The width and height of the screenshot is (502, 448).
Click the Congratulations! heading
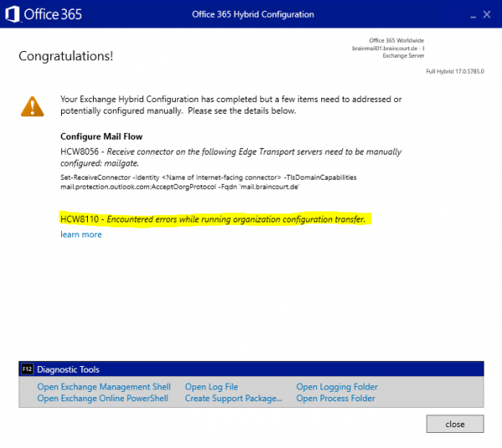(x=65, y=56)
